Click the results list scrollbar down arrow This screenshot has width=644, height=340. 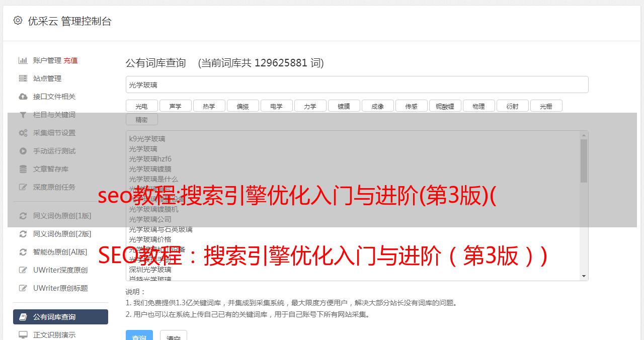pos(584,276)
